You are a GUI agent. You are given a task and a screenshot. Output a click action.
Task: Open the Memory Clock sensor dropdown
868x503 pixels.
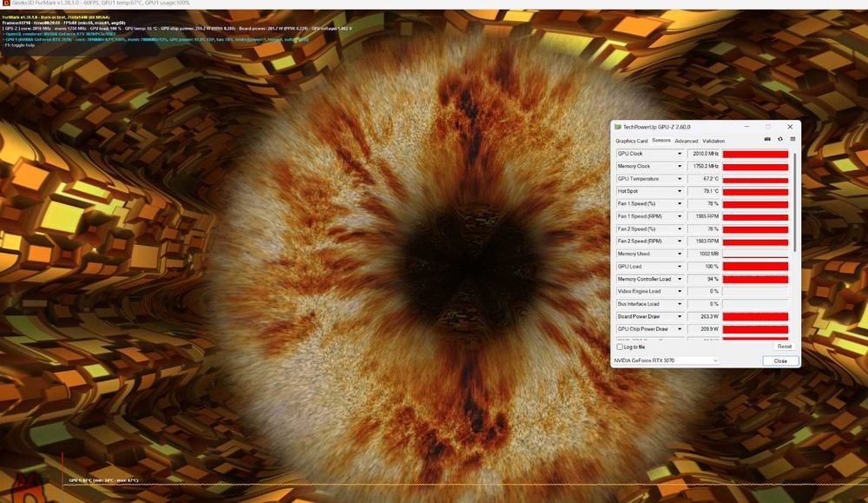[680, 166]
